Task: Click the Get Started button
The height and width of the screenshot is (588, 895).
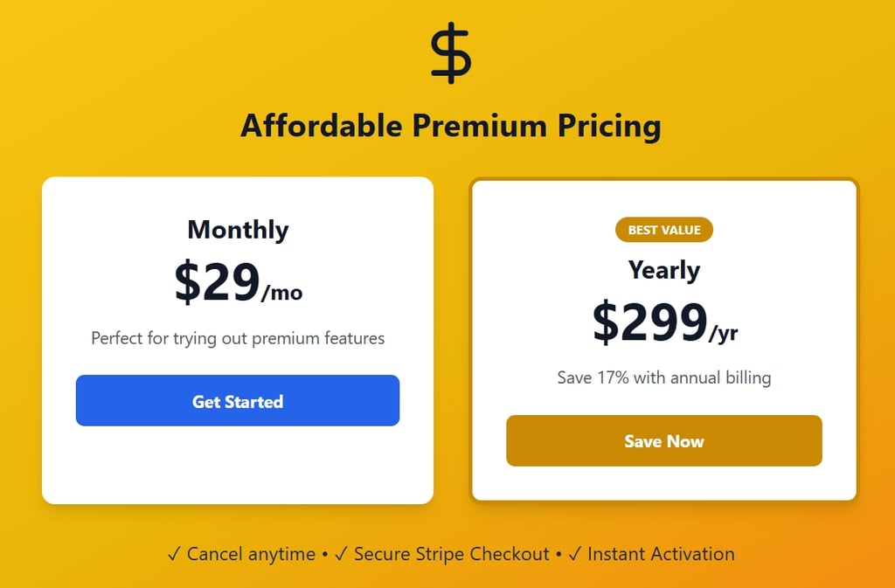Action: click(237, 401)
